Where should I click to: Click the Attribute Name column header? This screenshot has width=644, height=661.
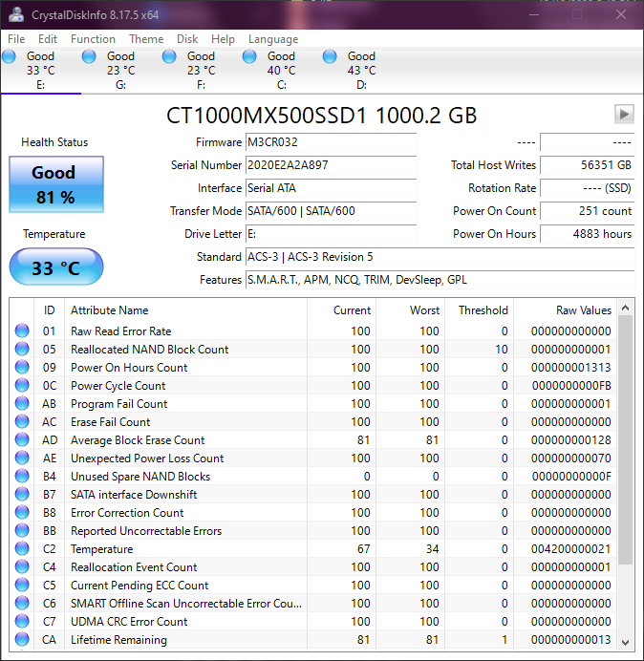185,310
